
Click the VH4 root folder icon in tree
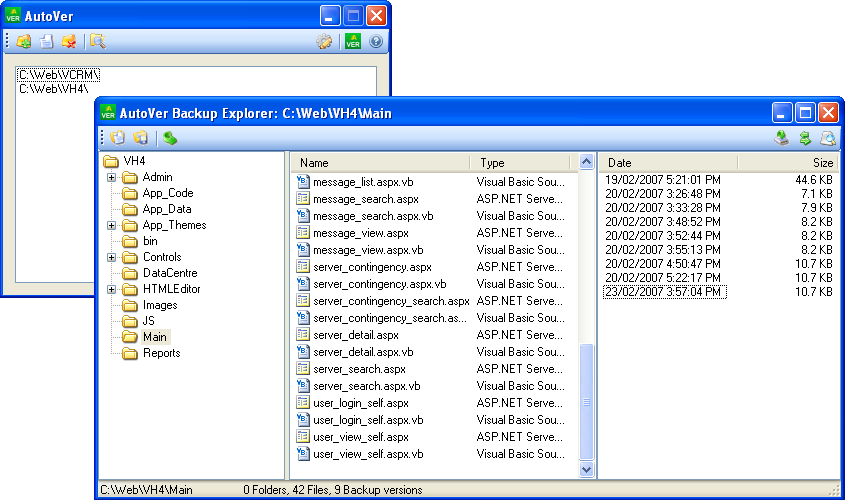click(x=111, y=161)
